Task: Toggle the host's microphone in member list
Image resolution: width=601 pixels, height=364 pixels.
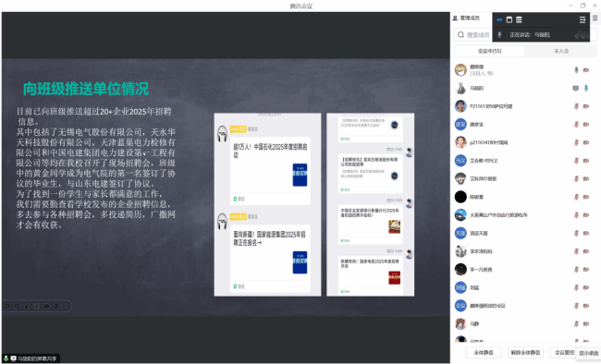Action: point(576,69)
